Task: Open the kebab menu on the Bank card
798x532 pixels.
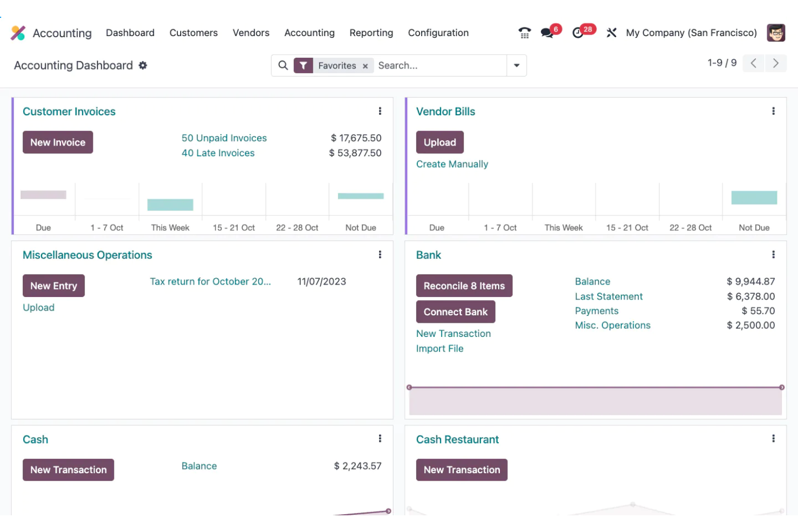Action: pyautogui.click(x=774, y=254)
